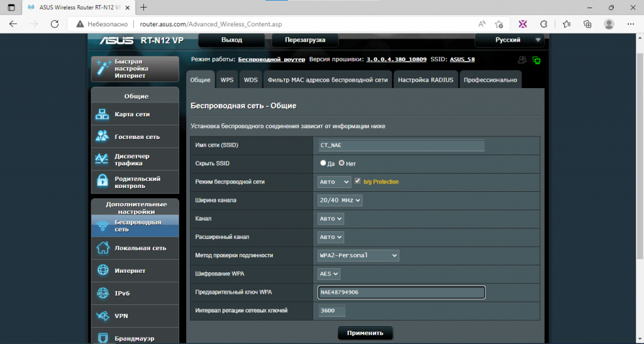Click the SSID network name field
The height and width of the screenshot is (344, 644).
point(401,145)
